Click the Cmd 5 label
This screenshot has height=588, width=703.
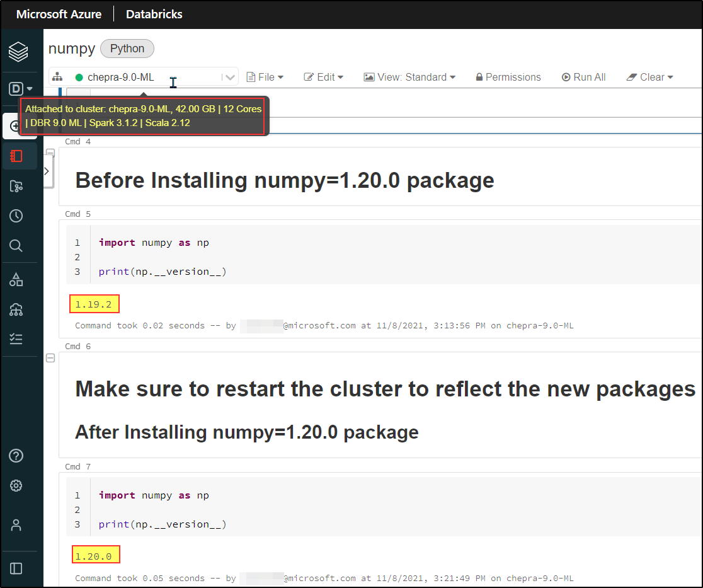click(77, 214)
